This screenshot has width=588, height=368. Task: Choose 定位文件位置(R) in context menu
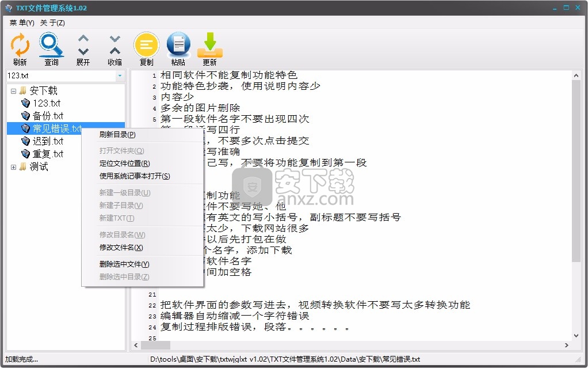point(143,164)
